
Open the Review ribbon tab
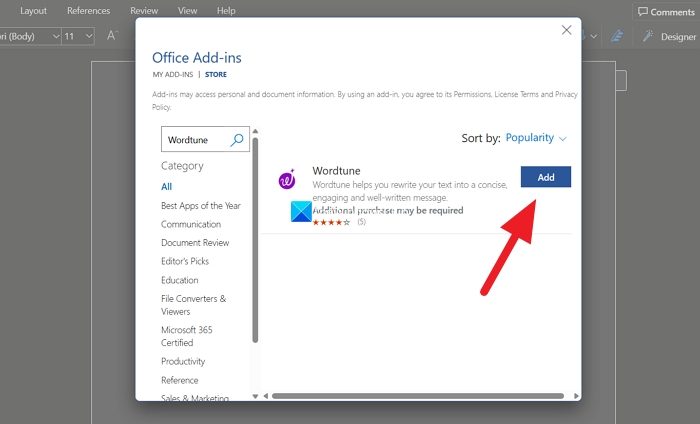pyautogui.click(x=144, y=11)
